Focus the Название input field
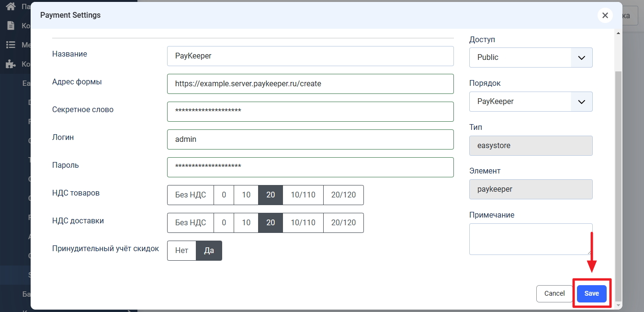Viewport: 644px width, 312px height. 310,56
